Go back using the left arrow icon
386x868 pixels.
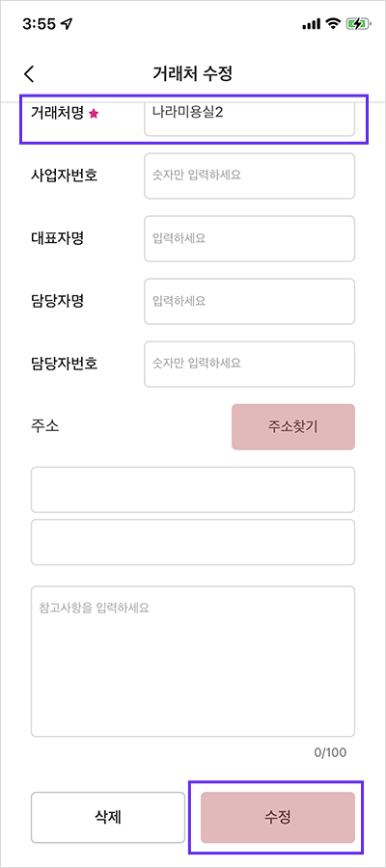click(x=29, y=73)
